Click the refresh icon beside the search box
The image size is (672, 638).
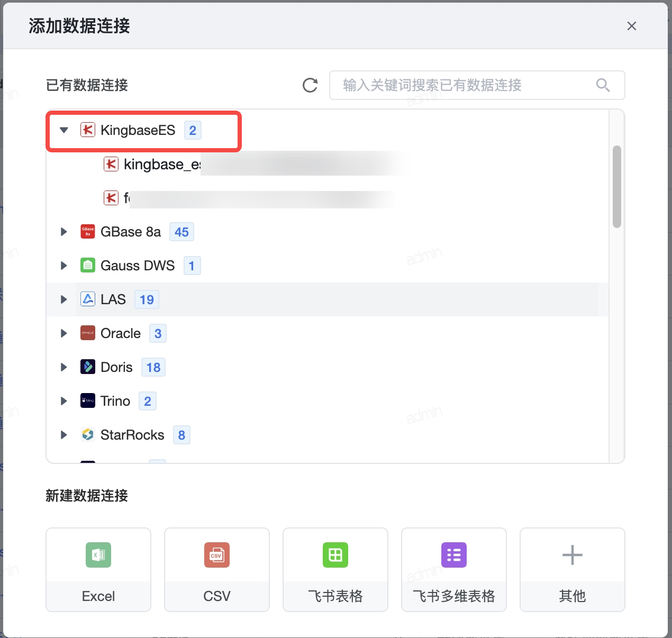[310, 85]
